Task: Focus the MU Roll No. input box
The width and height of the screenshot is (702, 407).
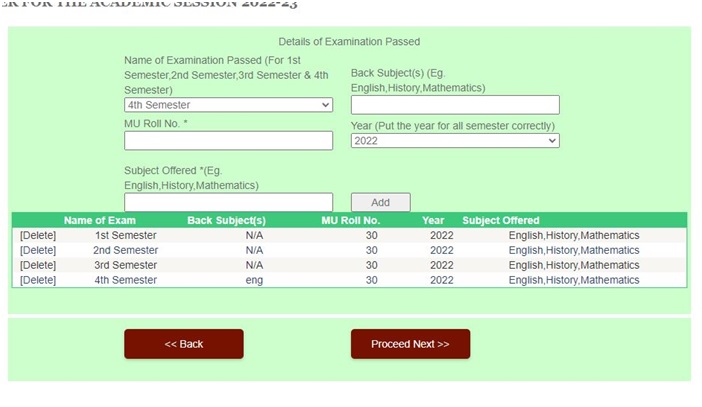Action: [x=228, y=141]
